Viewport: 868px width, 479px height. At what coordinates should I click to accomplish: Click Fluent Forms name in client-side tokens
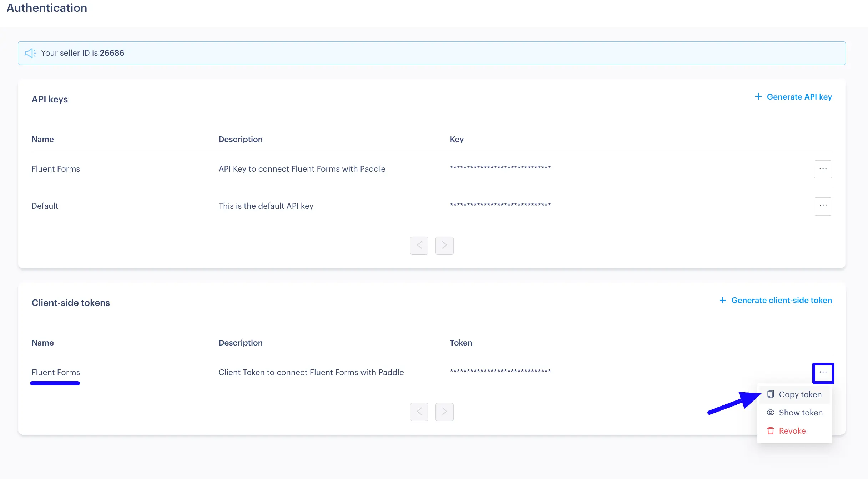tap(56, 372)
